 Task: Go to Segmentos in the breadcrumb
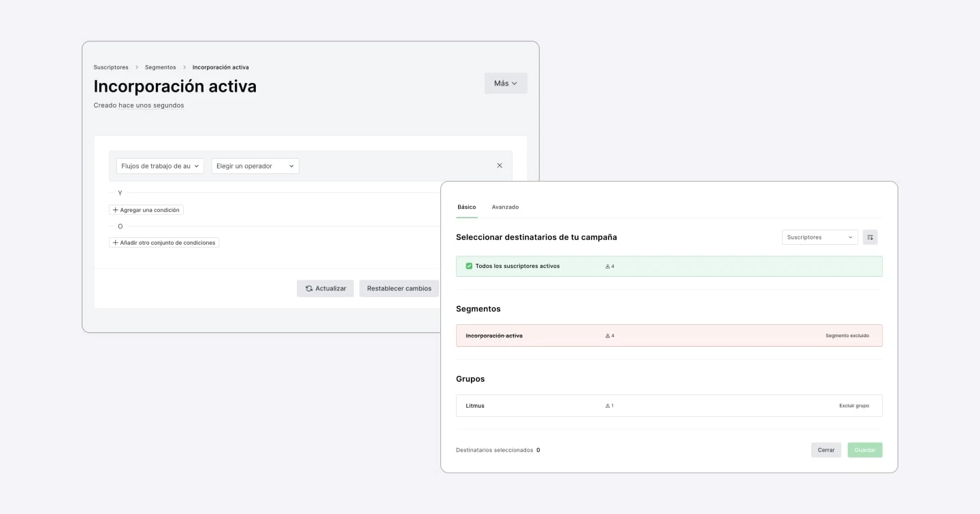[x=160, y=67]
